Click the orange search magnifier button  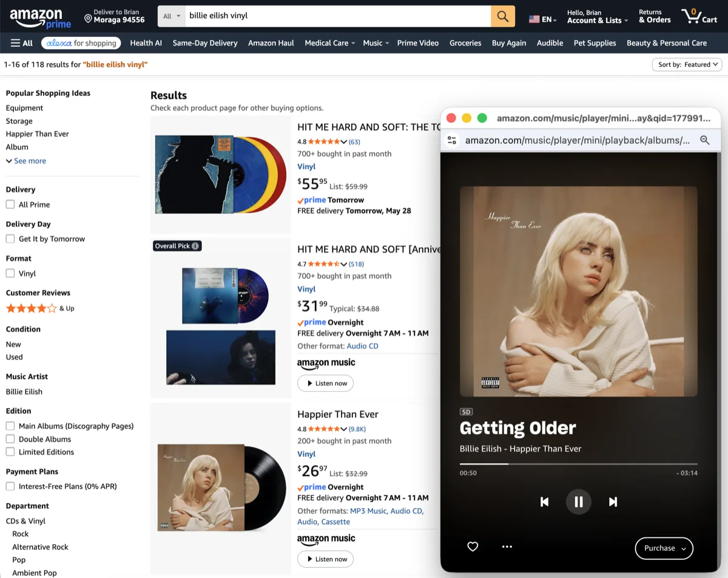503,16
